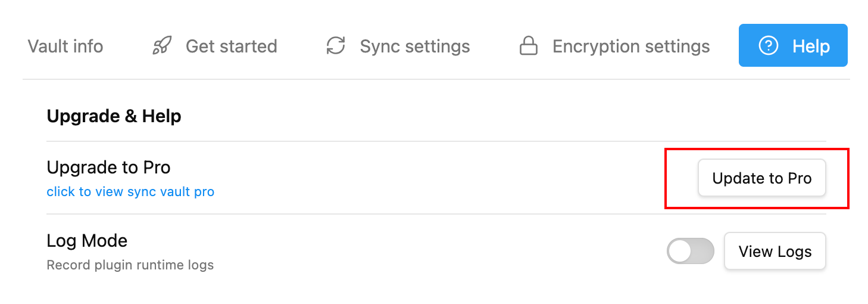Image resolution: width=868 pixels, height=304 pixels.
Task: Open logs with View Logs button
Action: (775, 251)
